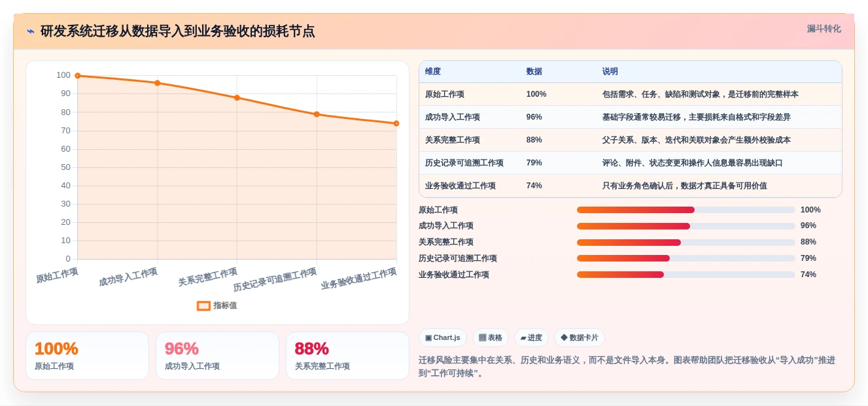Click the 说明 column header
The width and height of the screenshot is (868, 406).
(610, 72)
